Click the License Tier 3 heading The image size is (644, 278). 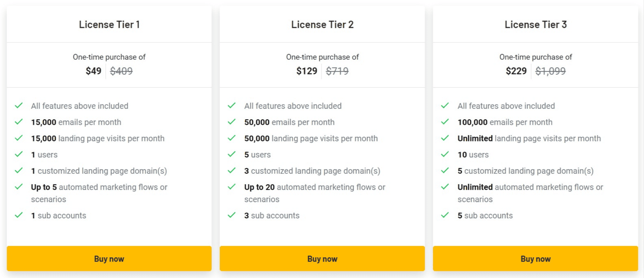(x=536, y=25)
